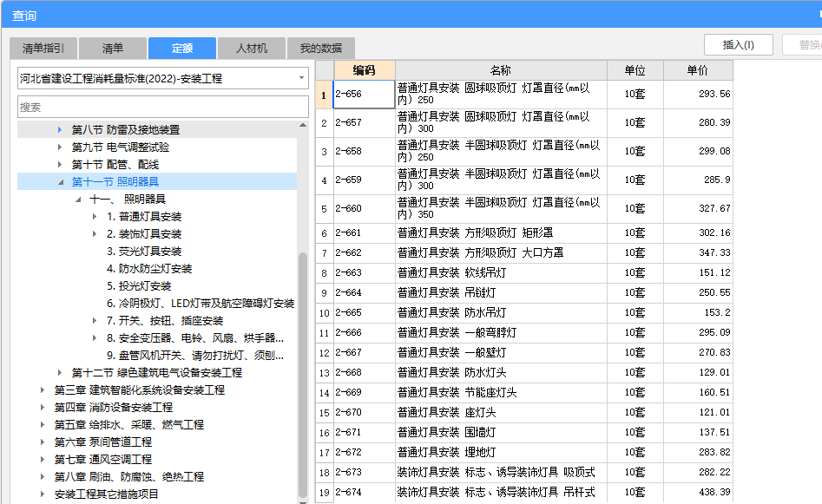This screenshot has width=822, height=504.
Task: Switch to the 人材机 tab
Action: tap(252, 49)
